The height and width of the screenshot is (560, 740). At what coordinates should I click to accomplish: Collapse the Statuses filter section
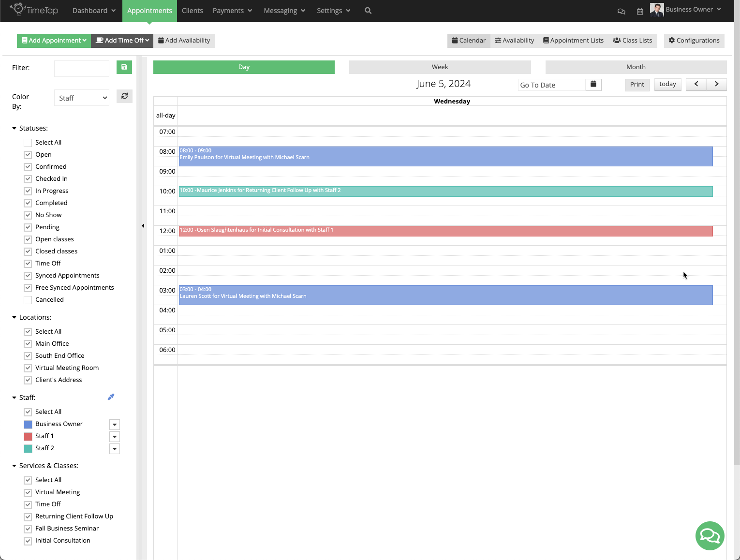14,128
